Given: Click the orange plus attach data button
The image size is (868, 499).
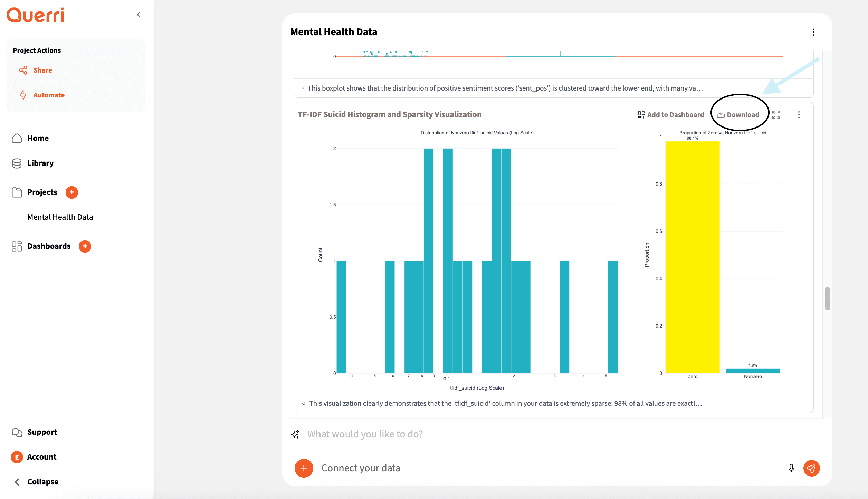Looking at the screenshot, I should (x=304, y=468).
